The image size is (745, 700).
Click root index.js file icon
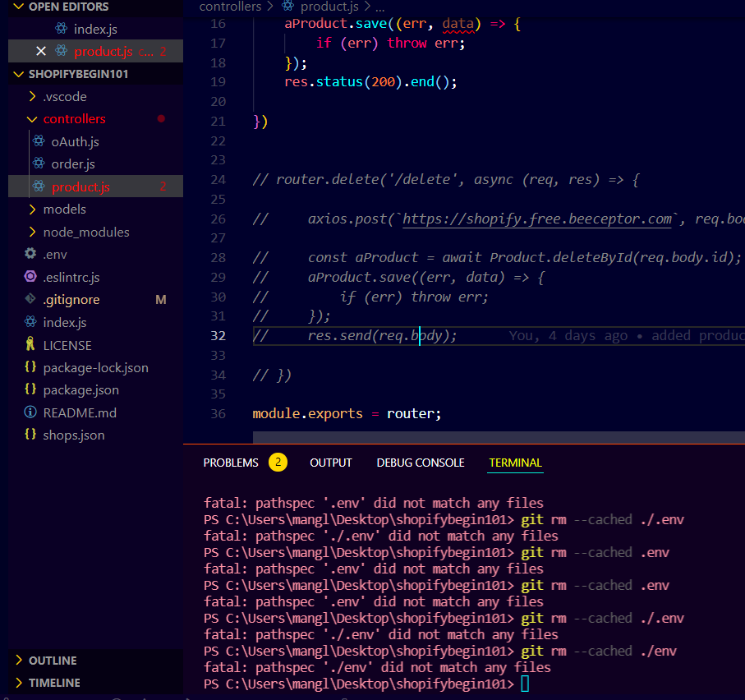30,322
